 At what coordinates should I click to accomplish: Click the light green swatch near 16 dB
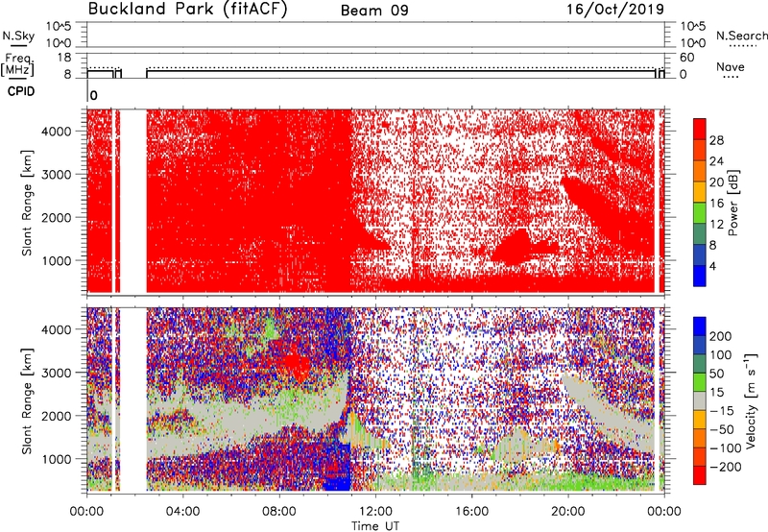pos(700,213)
